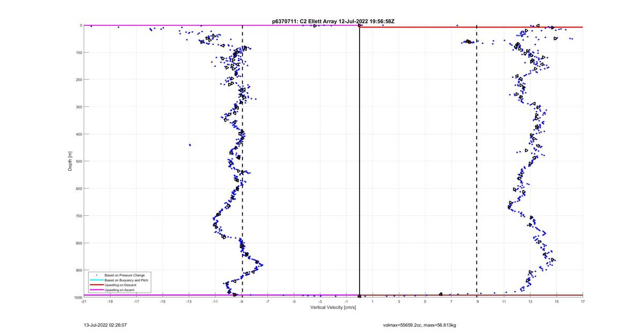Viewport: 644px width, 334px height.
Task: Select x-axis tick label '-7'
Action: pyautogui.click(x=268, y=301)
